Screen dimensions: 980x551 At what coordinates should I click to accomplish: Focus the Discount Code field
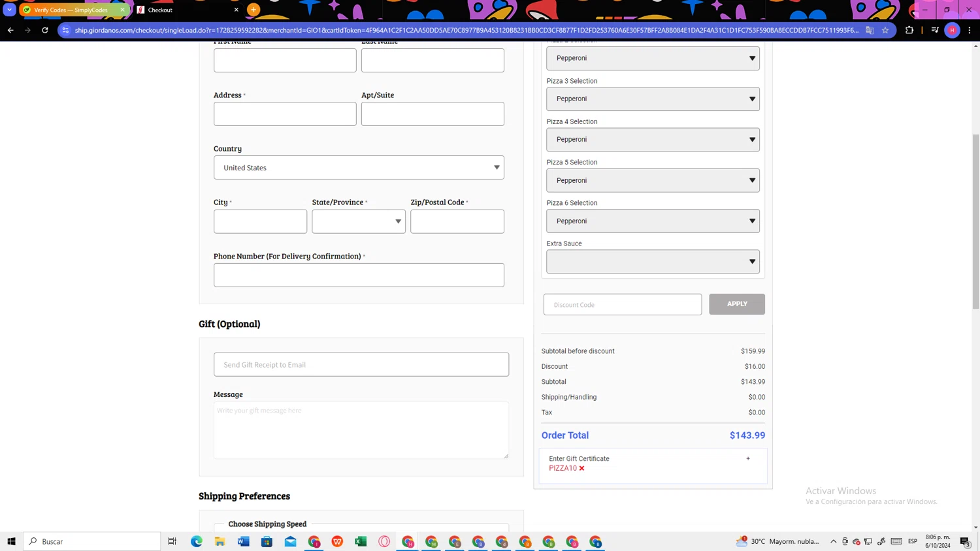pos(623,304)
